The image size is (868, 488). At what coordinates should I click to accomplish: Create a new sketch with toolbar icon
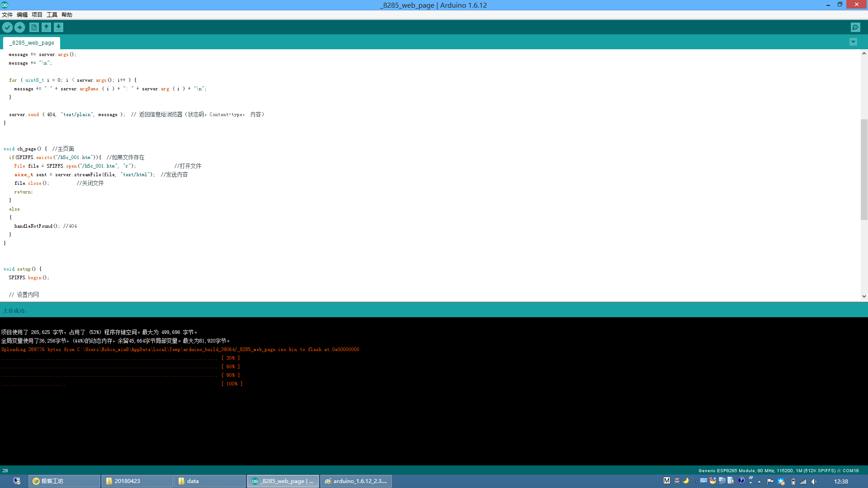pos(34,28)
